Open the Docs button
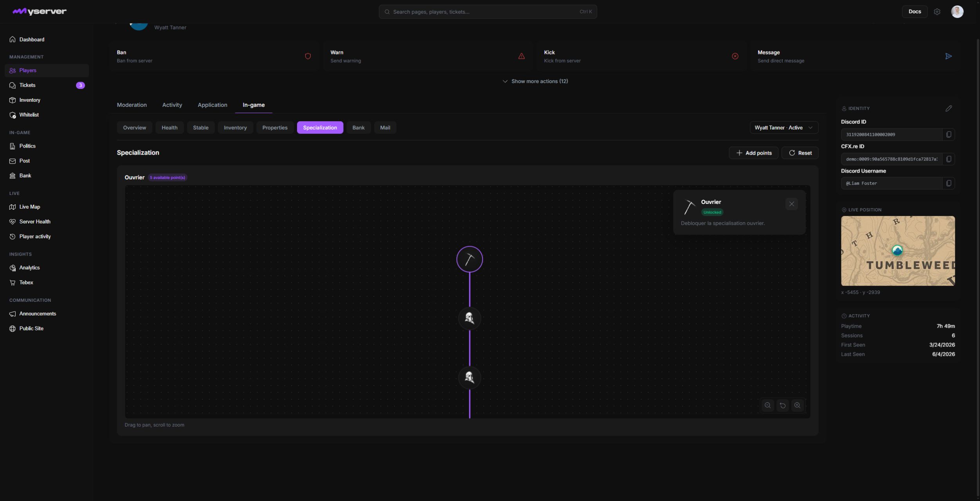Viewport: 980px width, 501px height. point(915,12)
